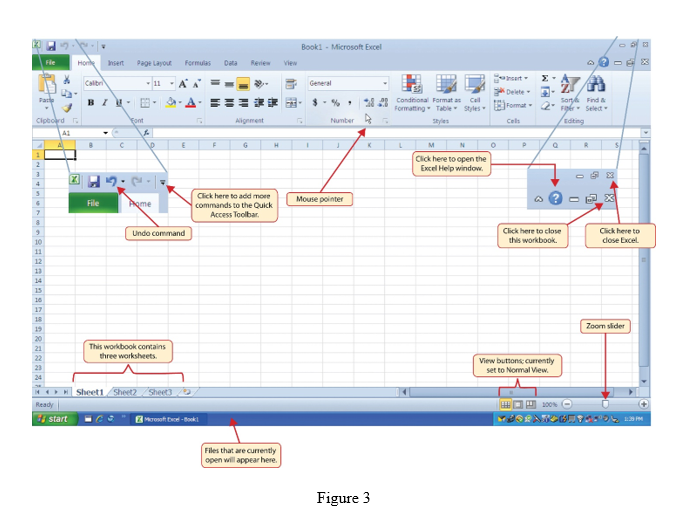Click the Format button in Cells group
The width and height of the screenshot is (698, 511).
click(x=513, y=105)
